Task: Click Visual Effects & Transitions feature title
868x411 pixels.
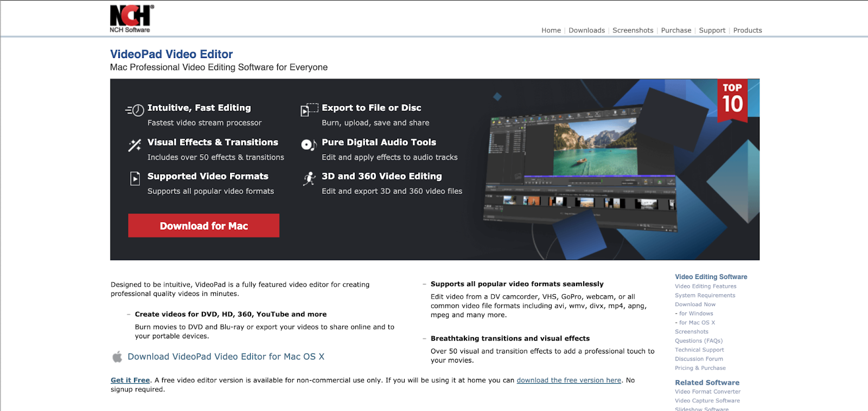Action: (213, 142)
